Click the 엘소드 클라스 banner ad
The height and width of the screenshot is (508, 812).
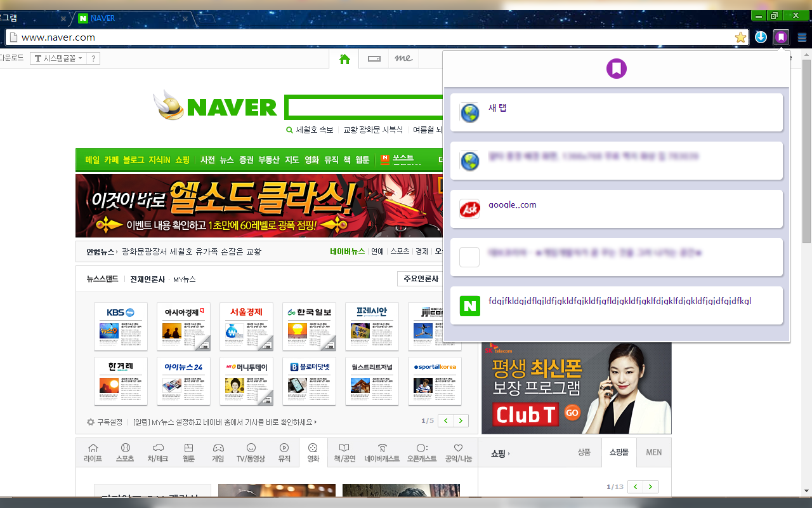click(x=259, y=206)
